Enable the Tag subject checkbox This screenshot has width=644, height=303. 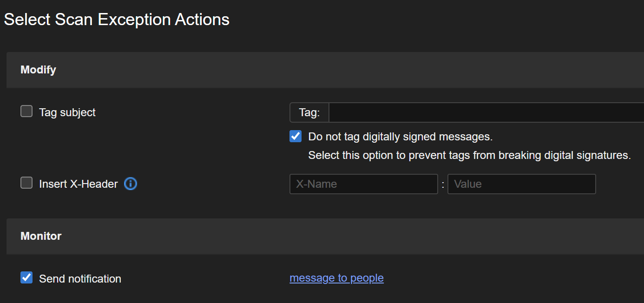tap(26, 112)
